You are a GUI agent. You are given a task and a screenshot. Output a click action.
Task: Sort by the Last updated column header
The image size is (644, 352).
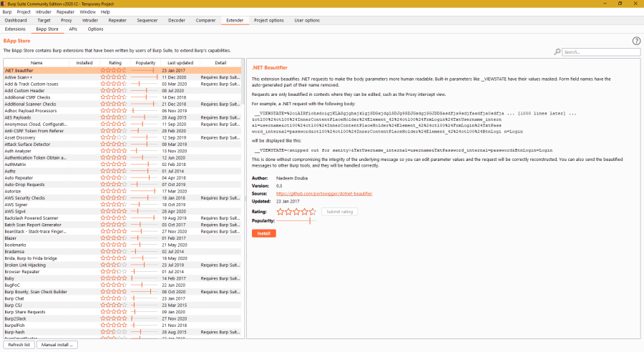pos(180,63)
